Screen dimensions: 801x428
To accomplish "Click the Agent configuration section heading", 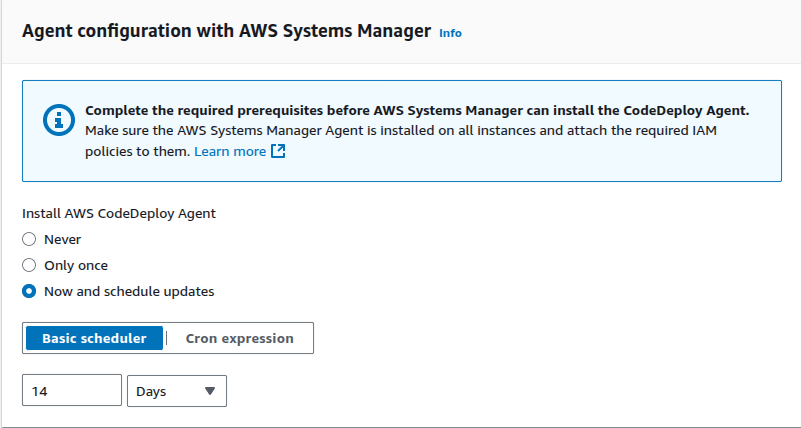I will 226,31.
